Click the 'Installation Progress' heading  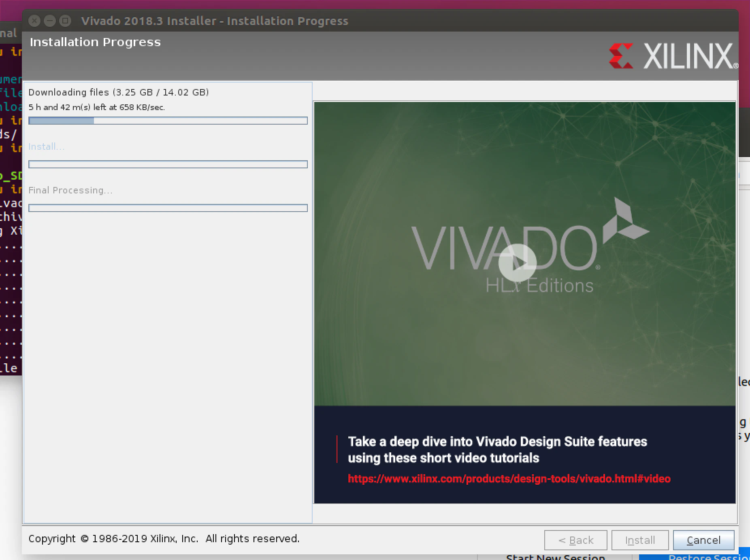95,42
